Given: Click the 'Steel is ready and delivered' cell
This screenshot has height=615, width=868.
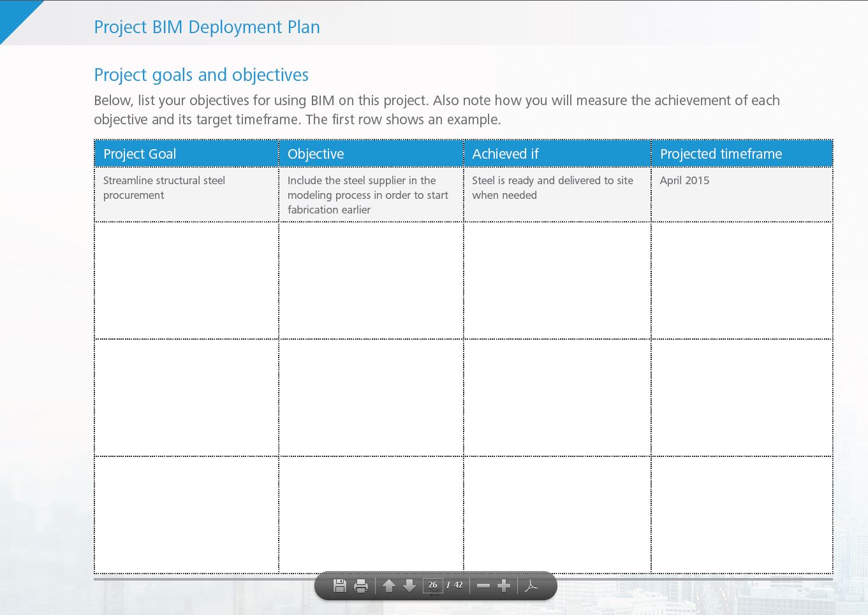Looking at the screenshot, I should point(557,194).
